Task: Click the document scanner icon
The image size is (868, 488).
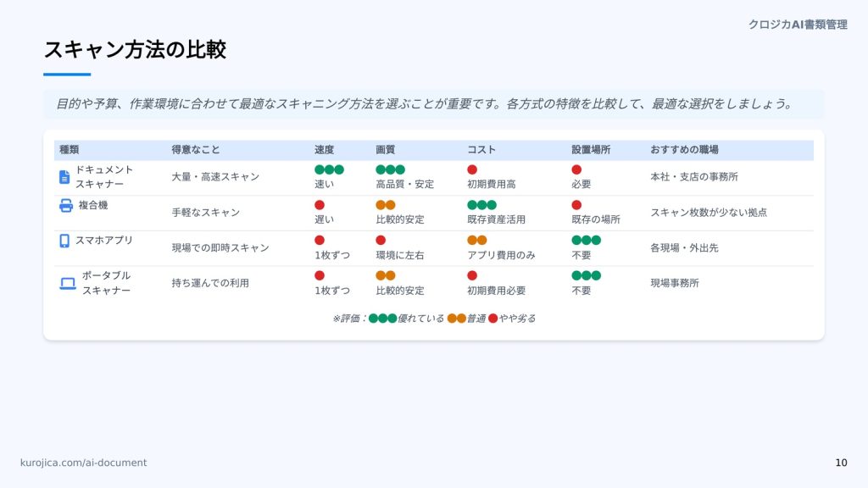Action: pyautogui.click(x=64, y=177)
